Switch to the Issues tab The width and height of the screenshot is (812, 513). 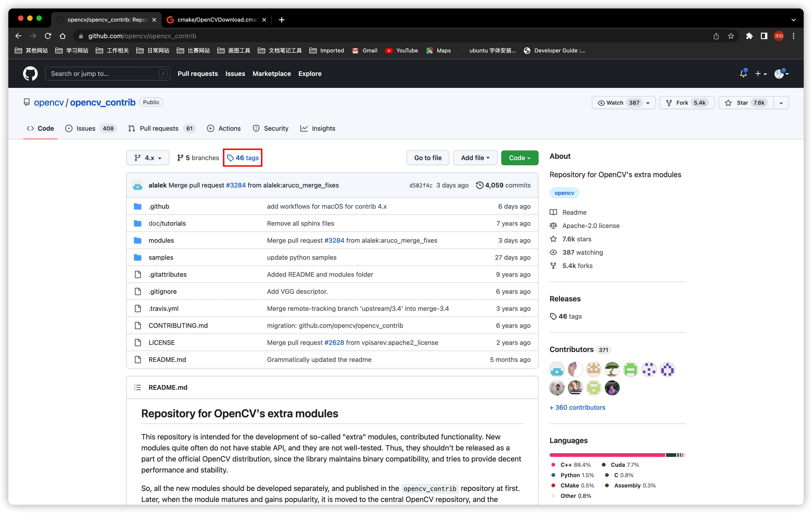(x=86, y=128)
